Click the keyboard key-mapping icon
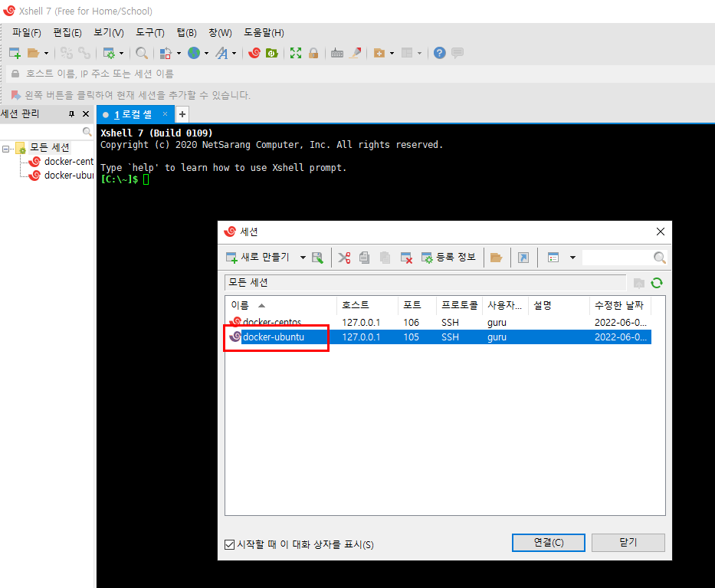Viewport: 715px width, 588px height. 337,53
